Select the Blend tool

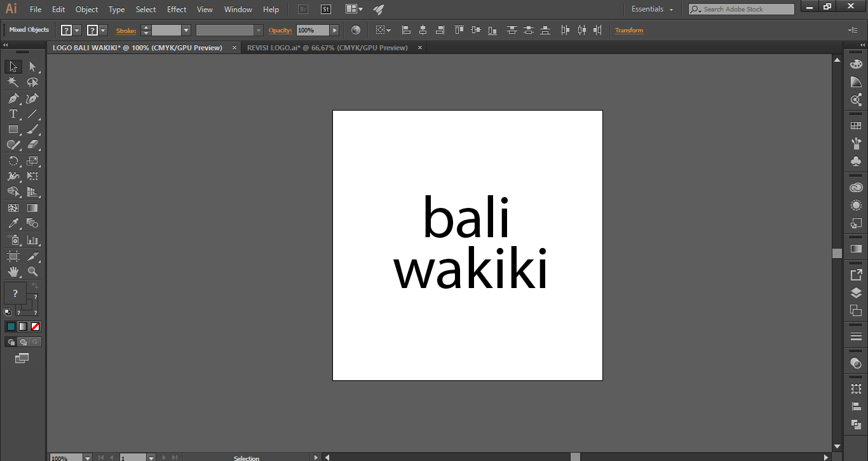tap(32, 223)
